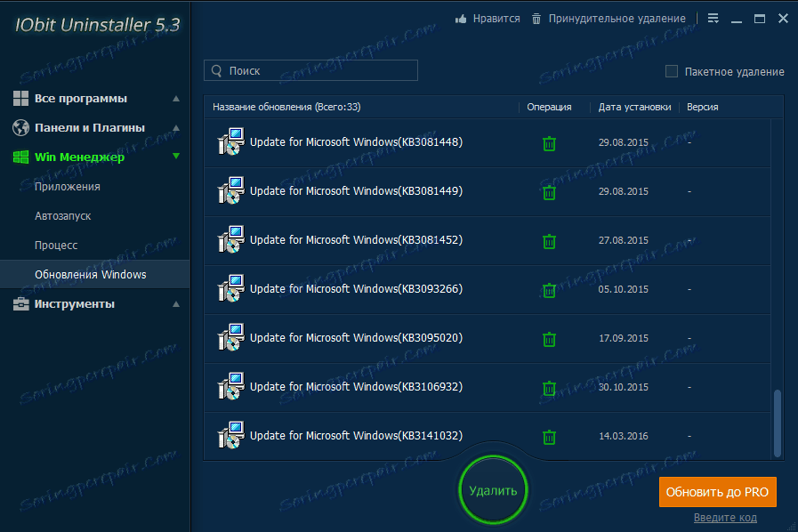
Task: Click installer icon of KB3106932 row
Action: click(x=231, y=386)
